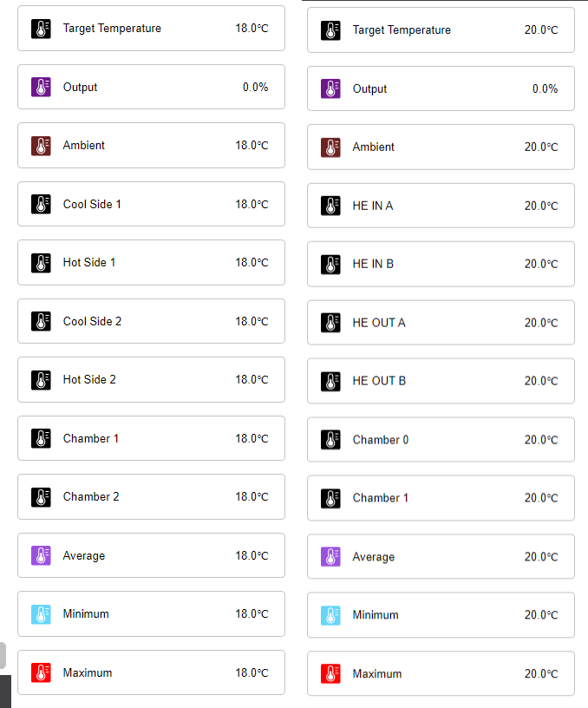
Task: Click the violet Average icon at 18.0°C
Action: pos(42,555)
